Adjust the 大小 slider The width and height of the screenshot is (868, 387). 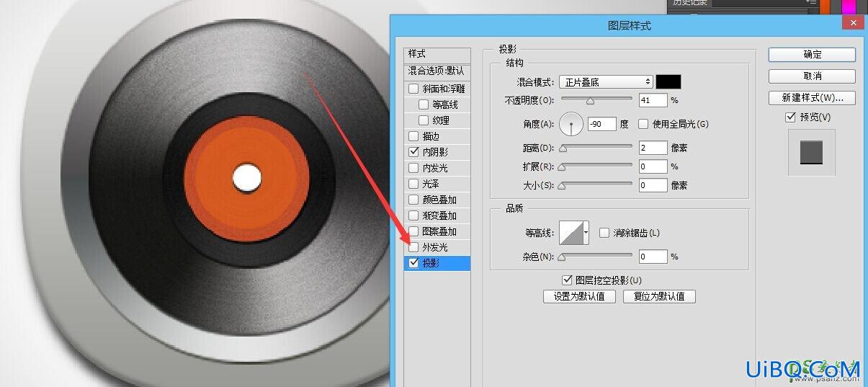tap(596, 185)
